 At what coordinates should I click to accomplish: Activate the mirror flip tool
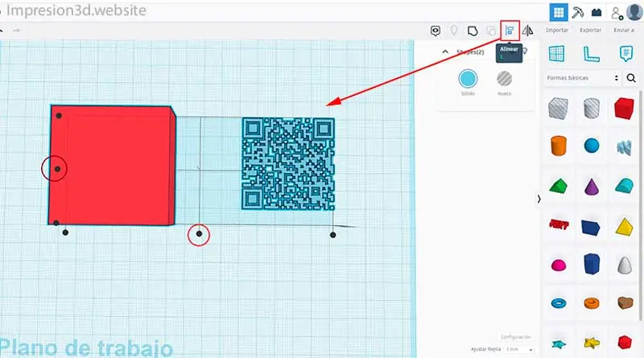[528, 31]
